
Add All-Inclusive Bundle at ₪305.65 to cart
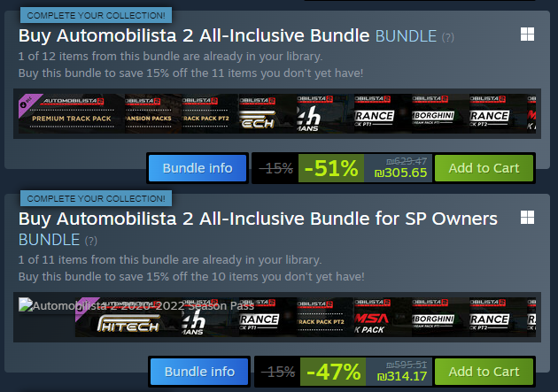pyautogui.click(x=484, y=168)
